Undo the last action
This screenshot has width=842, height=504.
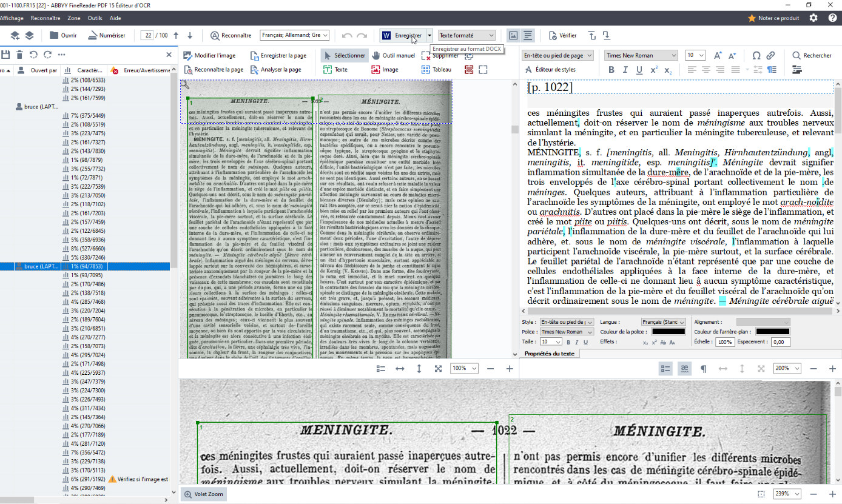pos(347,35)
